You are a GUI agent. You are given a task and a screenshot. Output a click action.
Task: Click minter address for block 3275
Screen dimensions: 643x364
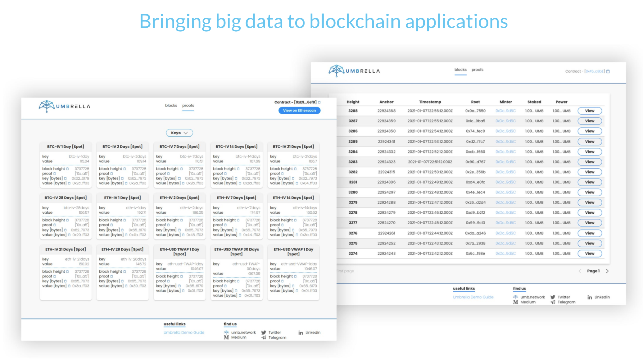506,243
